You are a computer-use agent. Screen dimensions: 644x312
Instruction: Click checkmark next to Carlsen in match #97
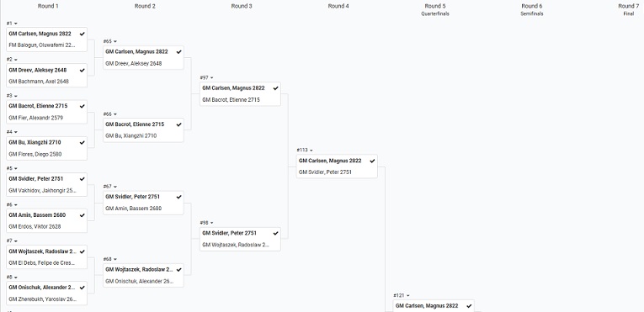(275, 88)
